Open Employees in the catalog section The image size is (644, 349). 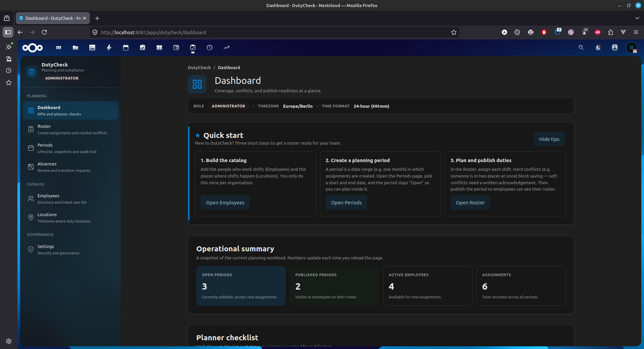click(x=70, y=199)
